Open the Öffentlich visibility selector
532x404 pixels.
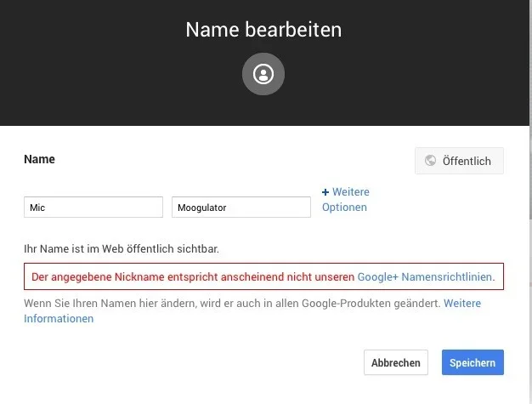point(459,161)
